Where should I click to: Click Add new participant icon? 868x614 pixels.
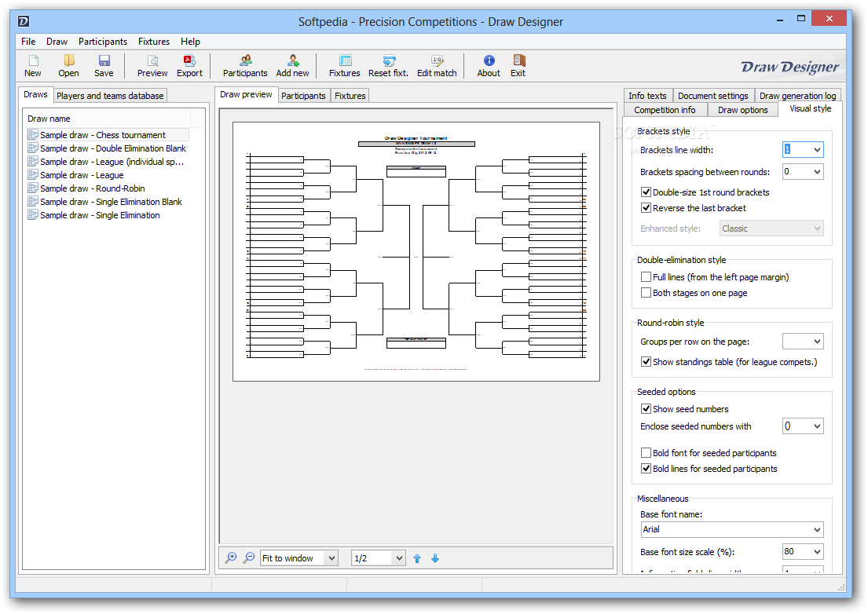coord(292,66)
